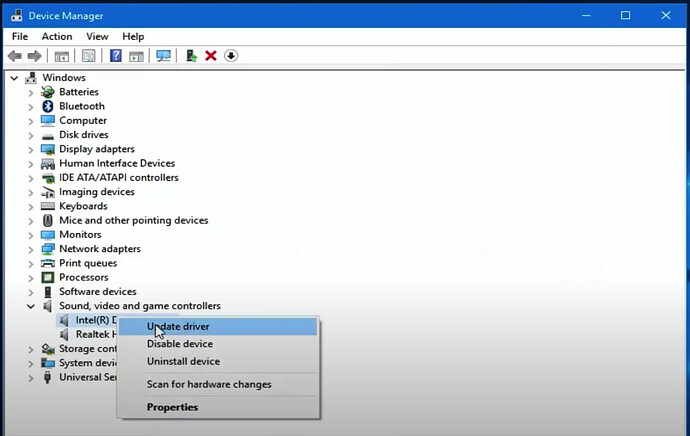Open the Help menu

pos(133,37)
